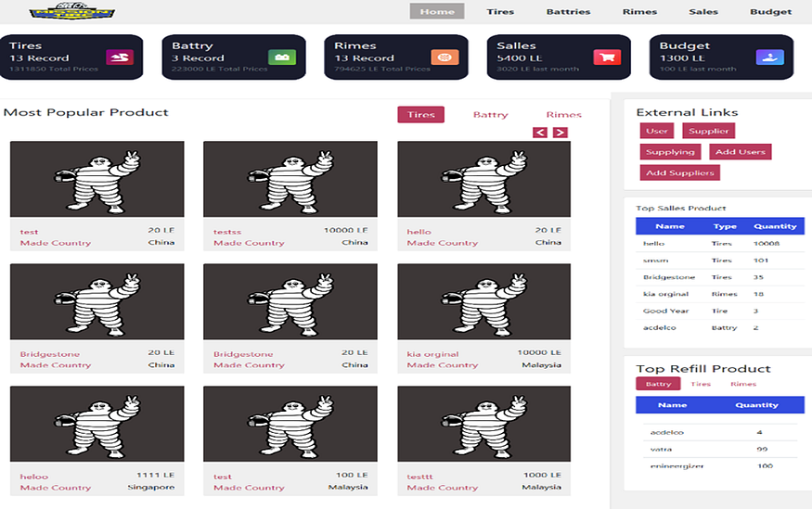Open the Tires 13 Record summary card
812x509 pixels.
71,57
